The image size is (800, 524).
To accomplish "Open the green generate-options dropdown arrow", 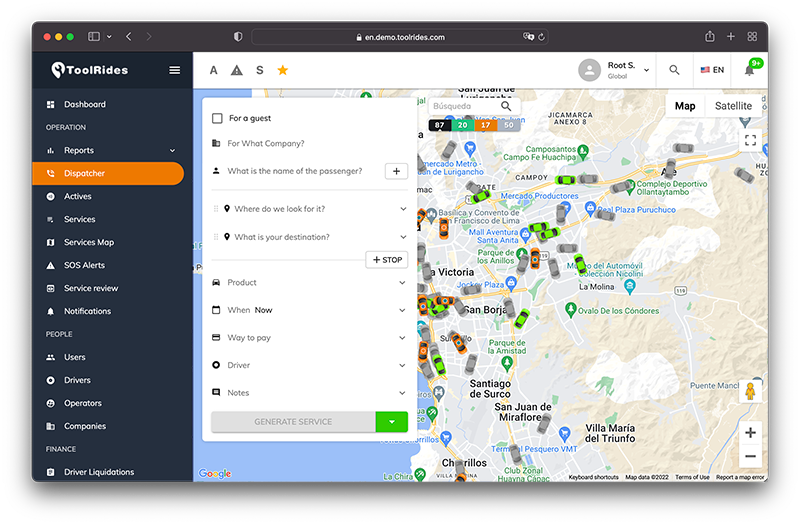I will coord(391,422).
